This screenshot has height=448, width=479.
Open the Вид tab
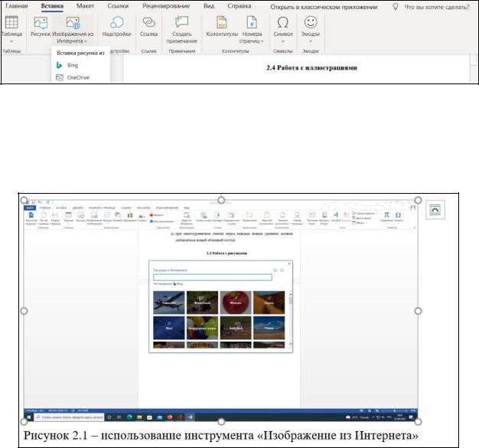209,6
